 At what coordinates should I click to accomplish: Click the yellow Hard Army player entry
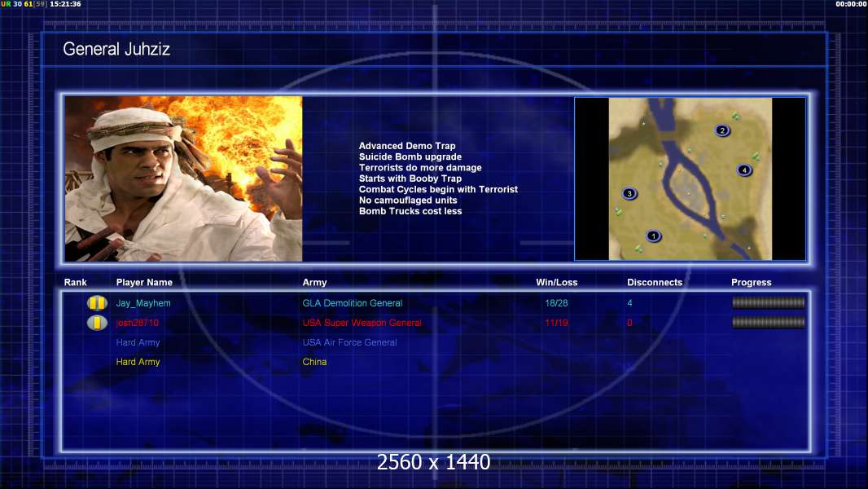(x=138, y=362)
